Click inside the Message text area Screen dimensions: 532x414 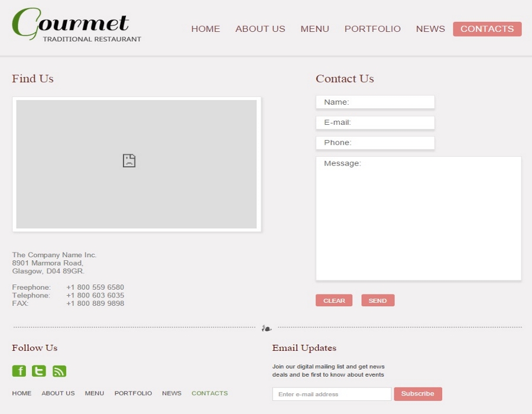pos(419,219)
